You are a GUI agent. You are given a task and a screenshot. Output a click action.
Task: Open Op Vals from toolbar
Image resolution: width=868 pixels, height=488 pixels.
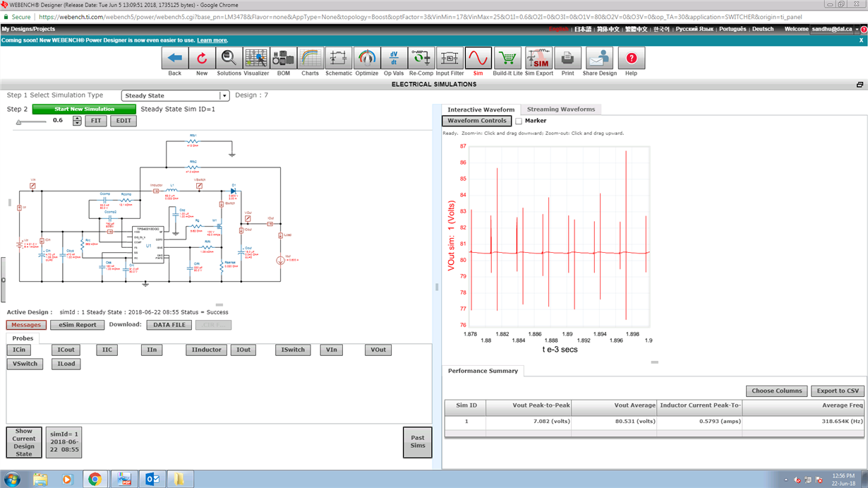click(x=394, y=58)
